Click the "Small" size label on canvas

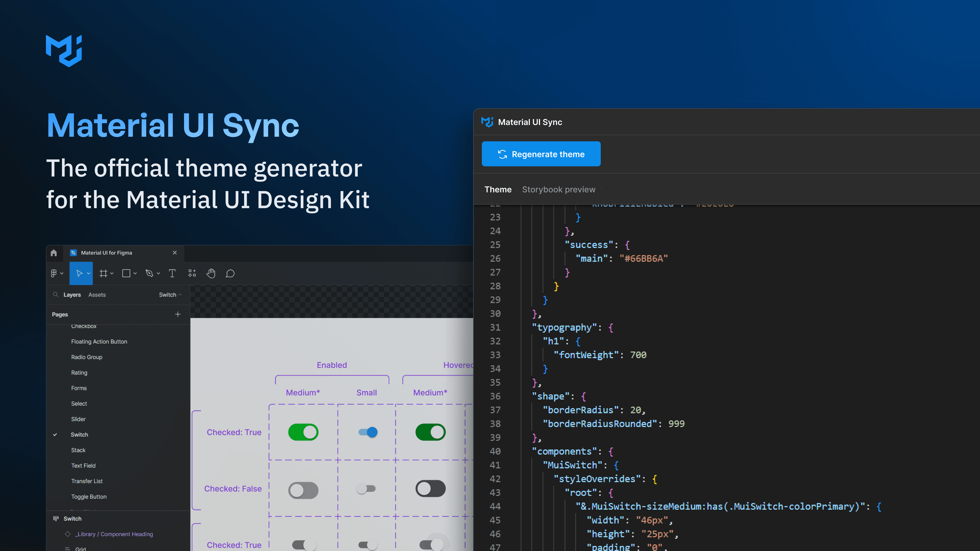[x=366, y=392]
